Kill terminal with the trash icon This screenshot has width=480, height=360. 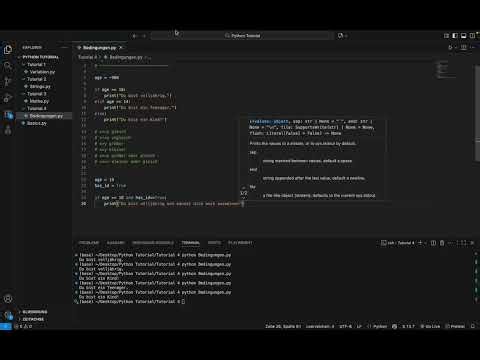tap(442, 243)
